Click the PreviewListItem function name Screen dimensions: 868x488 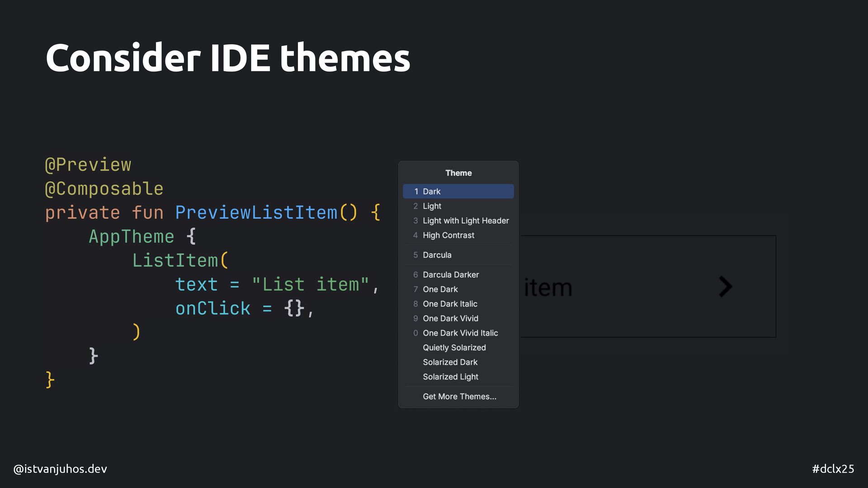pos(256,212)
